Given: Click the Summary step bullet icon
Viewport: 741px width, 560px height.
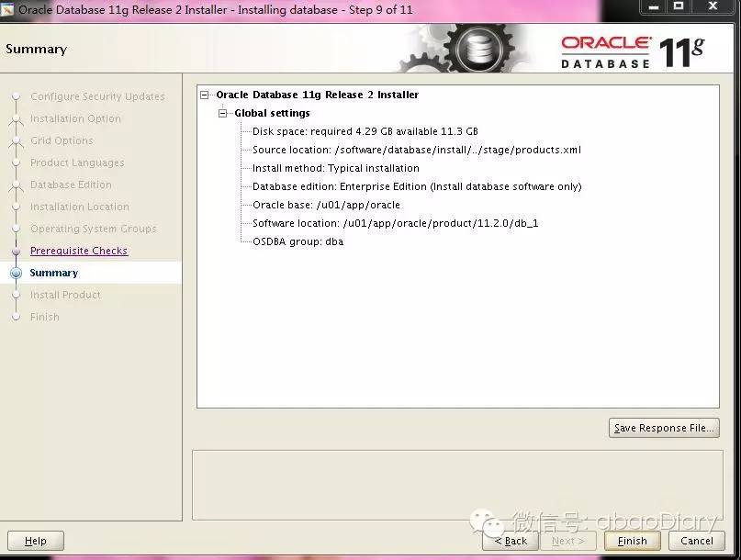Looking at the screenshot, I should [x=16, y=273].
